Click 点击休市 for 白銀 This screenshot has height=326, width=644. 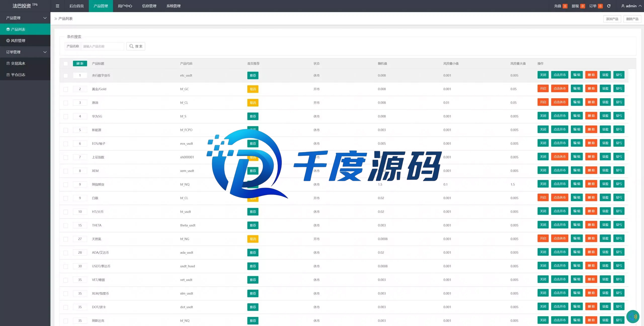(x=560, y=197)
